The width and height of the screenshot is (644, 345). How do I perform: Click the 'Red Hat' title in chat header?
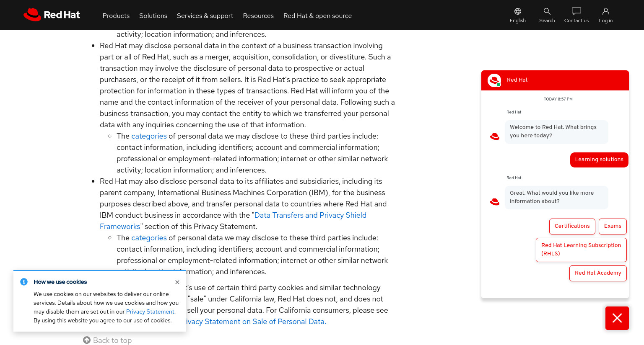517,80
